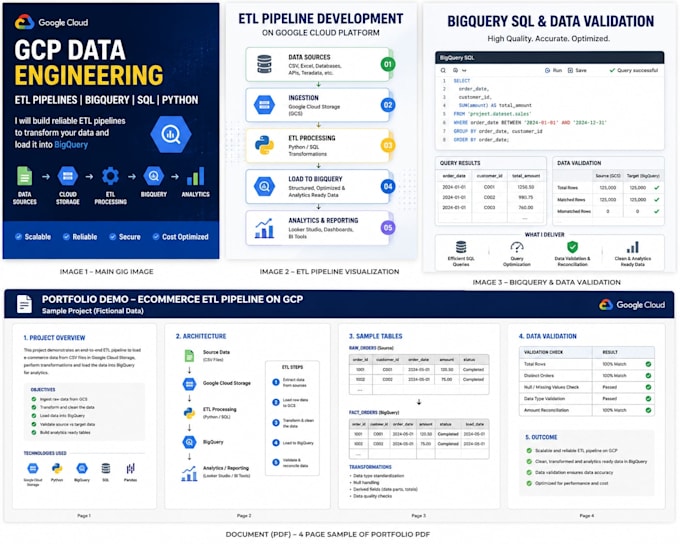Click the ETL Processing gear icon
This screenshot has height=544, width=680.
(110, 176)
